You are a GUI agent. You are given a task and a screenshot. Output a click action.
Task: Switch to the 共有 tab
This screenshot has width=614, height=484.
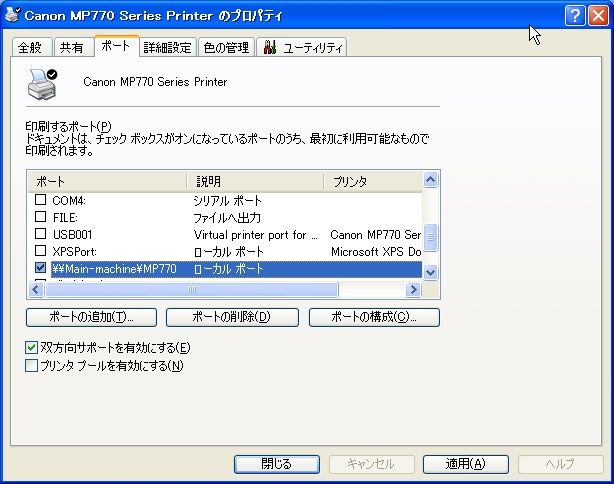[73, 47]
